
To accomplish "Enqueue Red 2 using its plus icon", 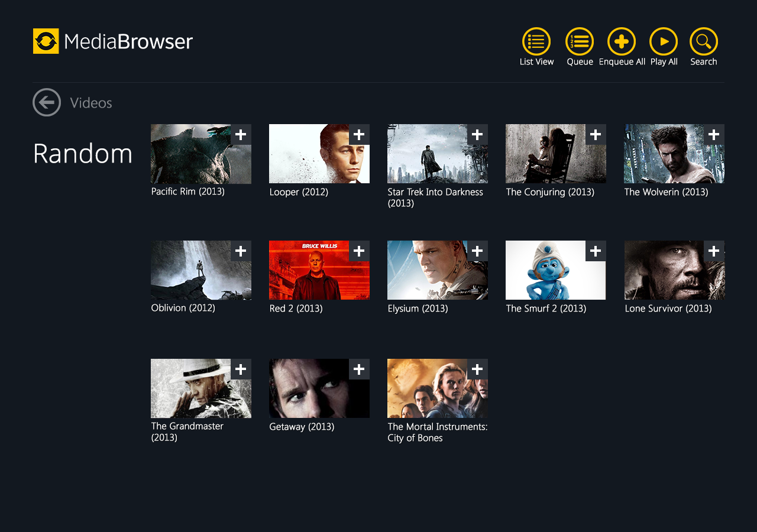I will pyautogui.click(x=359, y=251).
